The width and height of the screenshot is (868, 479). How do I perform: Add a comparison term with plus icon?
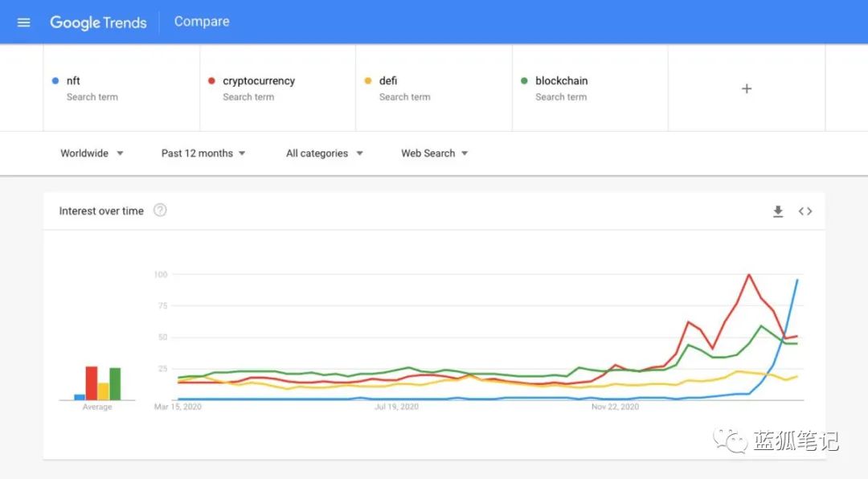pyautogui.click(x=746, y=88)
